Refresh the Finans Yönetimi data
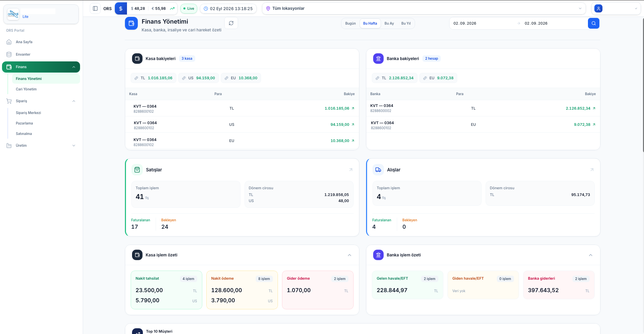This screenshot has height=334, width=644. (x=231, y=23)
